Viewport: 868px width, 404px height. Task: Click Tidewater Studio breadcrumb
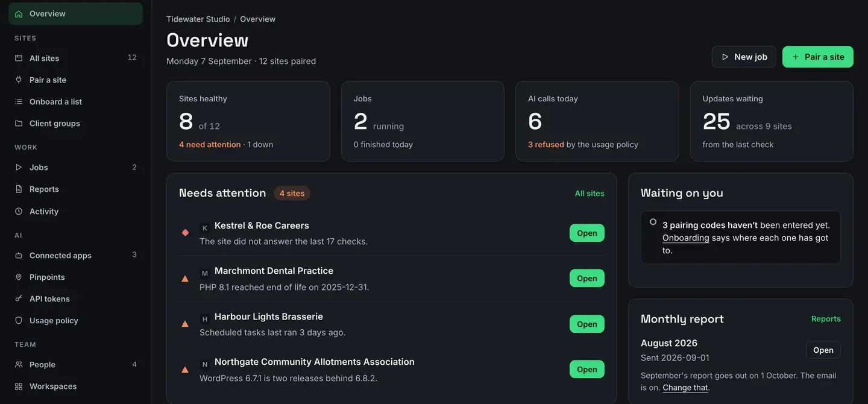(x=198, y=19)
